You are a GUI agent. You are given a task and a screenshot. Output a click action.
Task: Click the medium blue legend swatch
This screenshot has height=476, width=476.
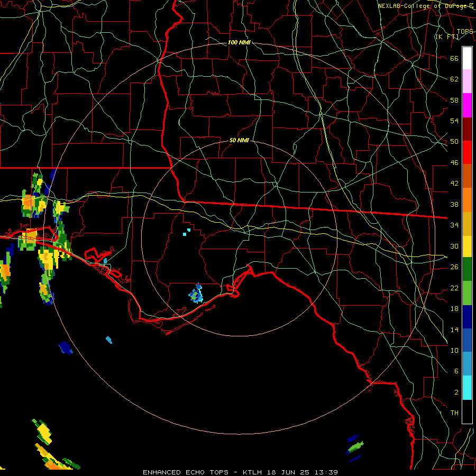coord(467,340)
